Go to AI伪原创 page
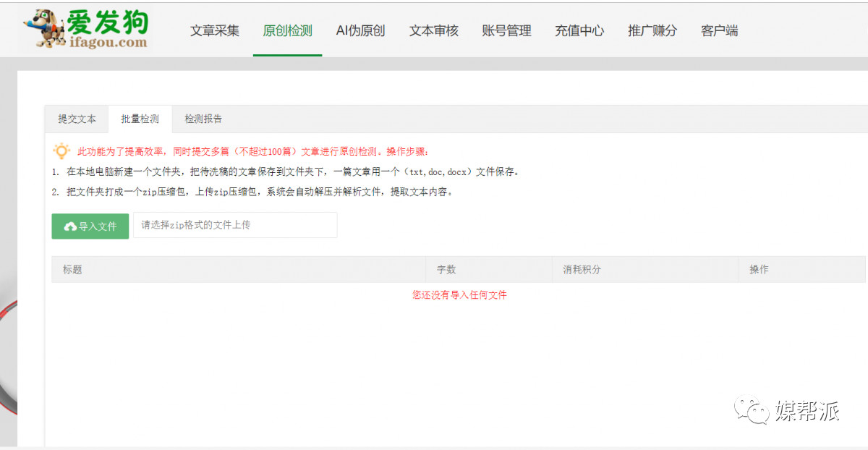The height and width of the screenshot is (450, 868). click(360, 30)
